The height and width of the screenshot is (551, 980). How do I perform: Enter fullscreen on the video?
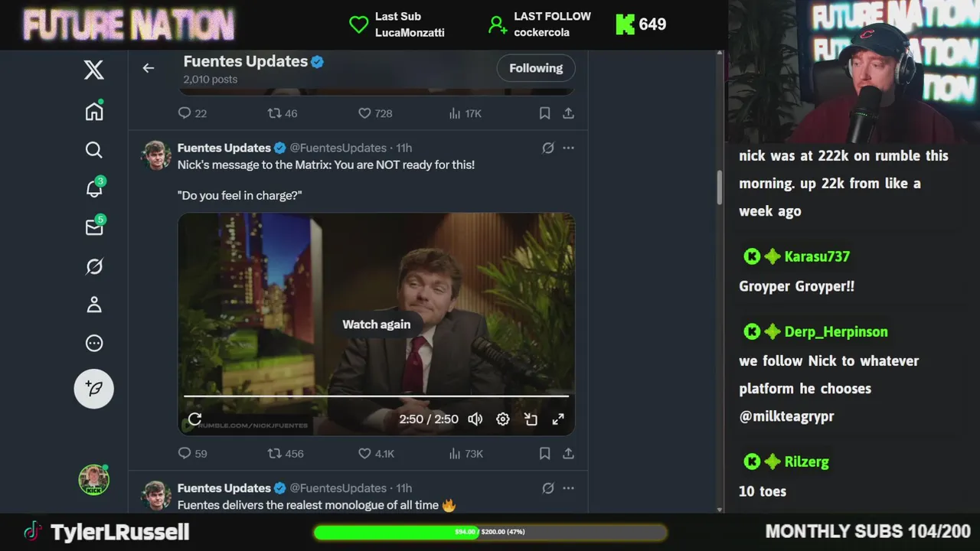558,419
